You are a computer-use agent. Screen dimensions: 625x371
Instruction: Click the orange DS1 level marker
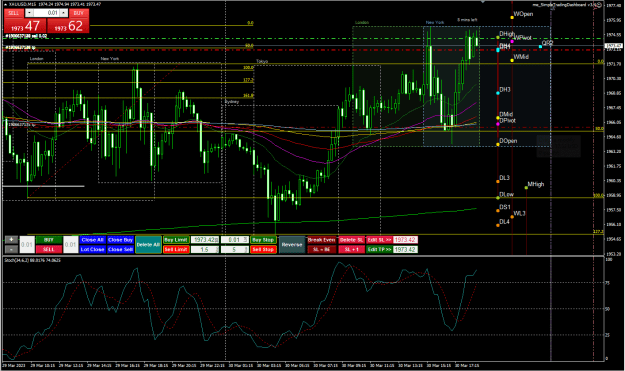(498, 210)
